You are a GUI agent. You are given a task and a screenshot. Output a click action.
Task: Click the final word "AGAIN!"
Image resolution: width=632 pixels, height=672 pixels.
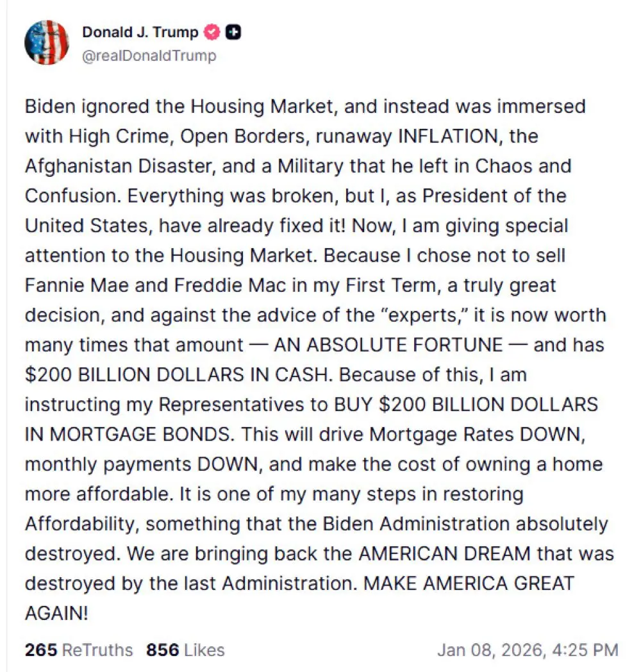click(56, 614)
